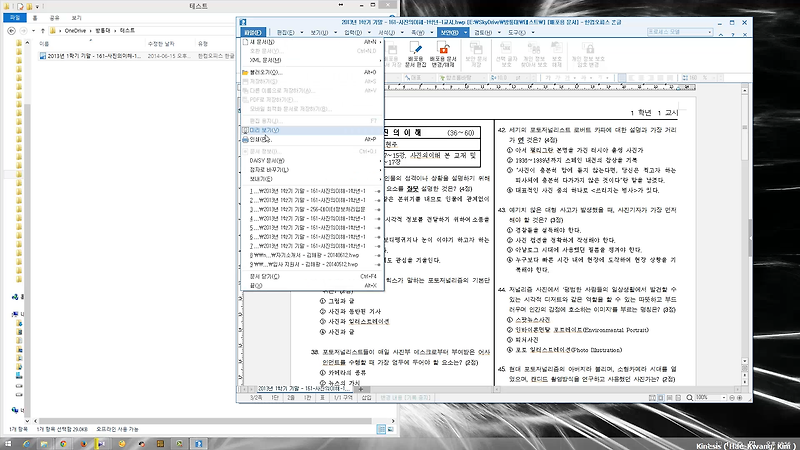
Task: Choose 인쇄 from the file menu
Action: point(312,139)
